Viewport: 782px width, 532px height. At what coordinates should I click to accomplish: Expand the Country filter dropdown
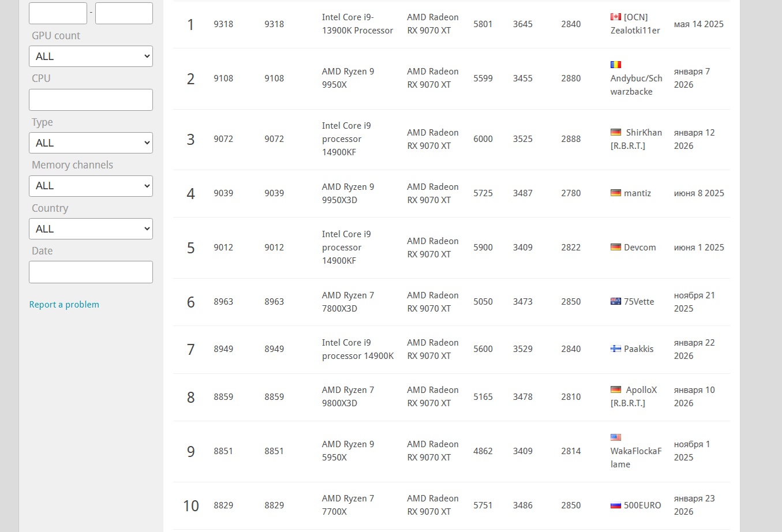point(91,229)
